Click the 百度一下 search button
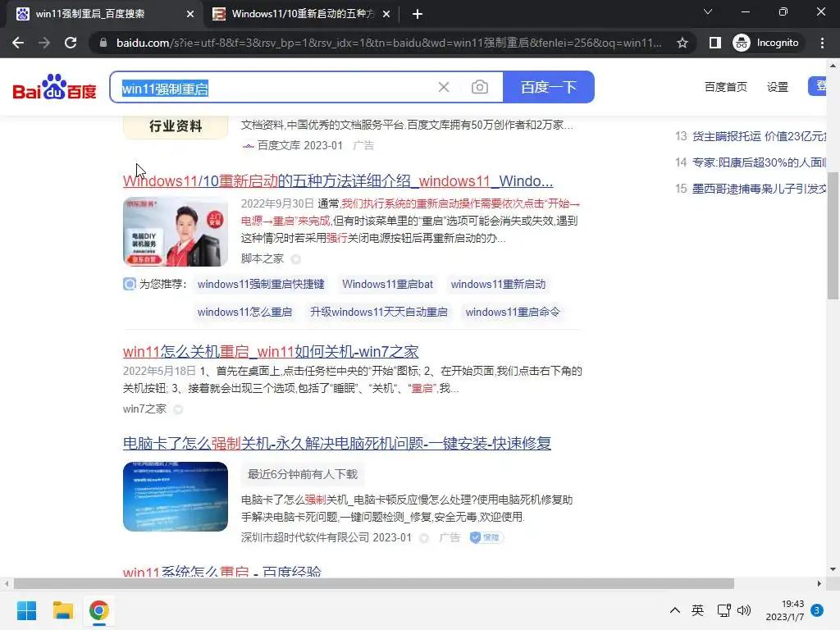The width and height of the screenshot is (840, 630). (549, 87)
